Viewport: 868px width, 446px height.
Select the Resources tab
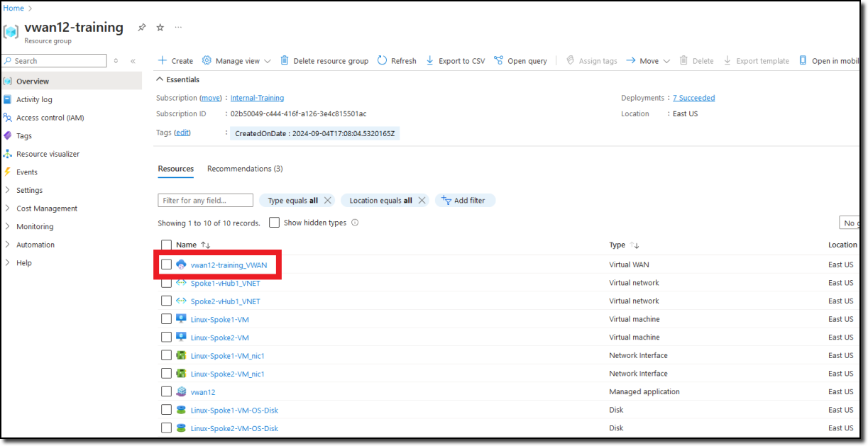point(176,169)
